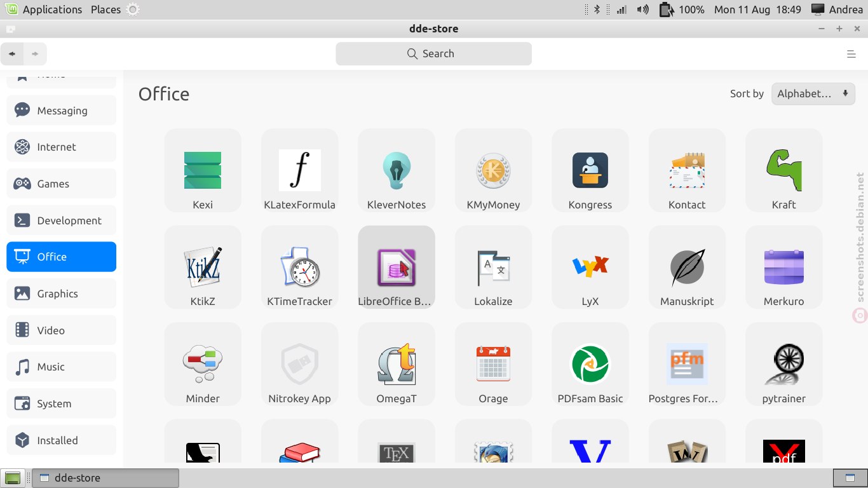Click the Search field
Image resolution: width=868 pixels, height=488 pixels.
[x=433, y=53]
